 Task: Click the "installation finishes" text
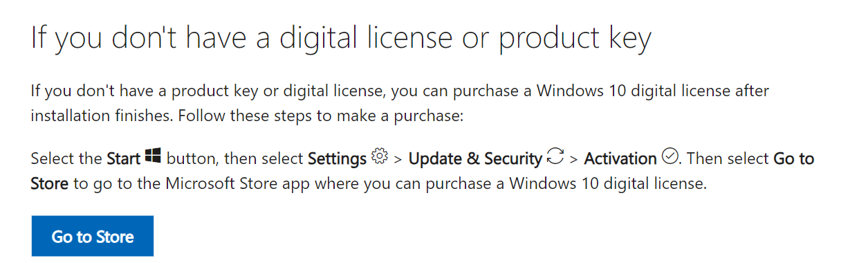coord(102,116)
